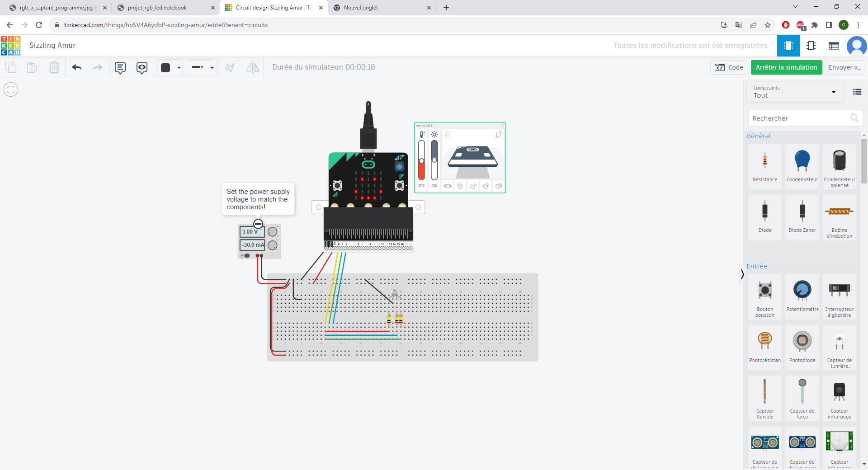This screenshot has height=470, width=868.
Task: Select the Photorésistance component
Action: coord(765,347)
